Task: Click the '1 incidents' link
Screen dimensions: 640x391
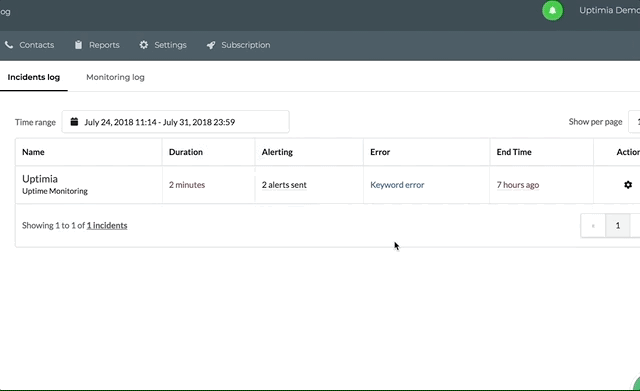Action: pos(107,225)
